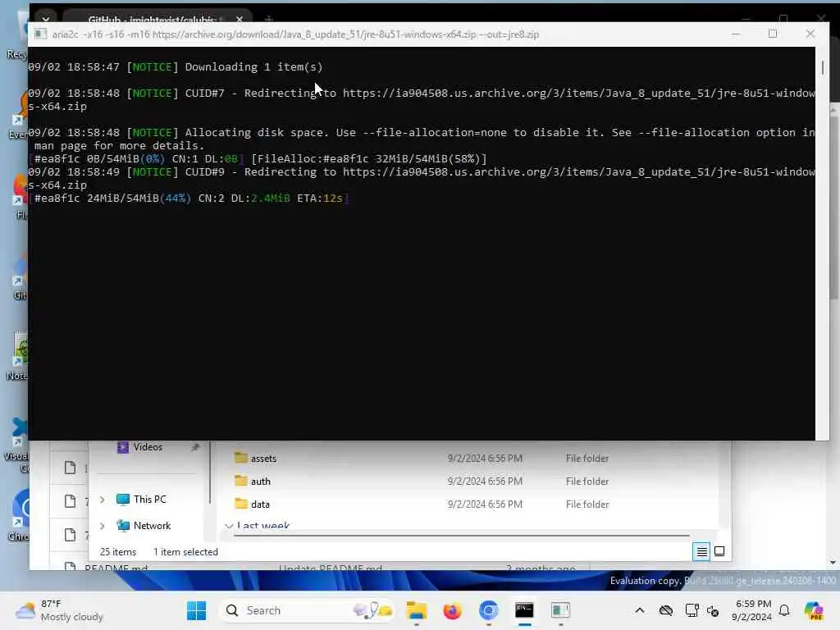Switch File Explorer to details view
Screen dimensions: 840x630
click(701, 551)
